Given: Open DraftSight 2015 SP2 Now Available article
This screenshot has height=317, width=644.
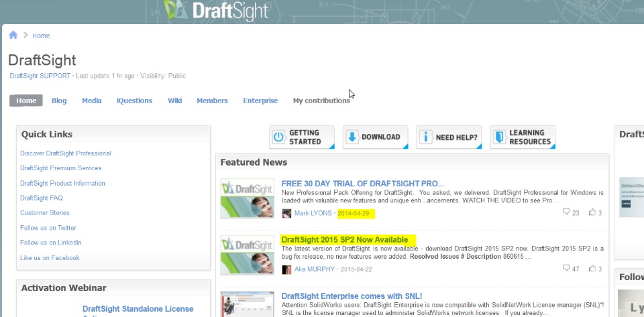Looking at the screenshot, I should coord(345,240).
